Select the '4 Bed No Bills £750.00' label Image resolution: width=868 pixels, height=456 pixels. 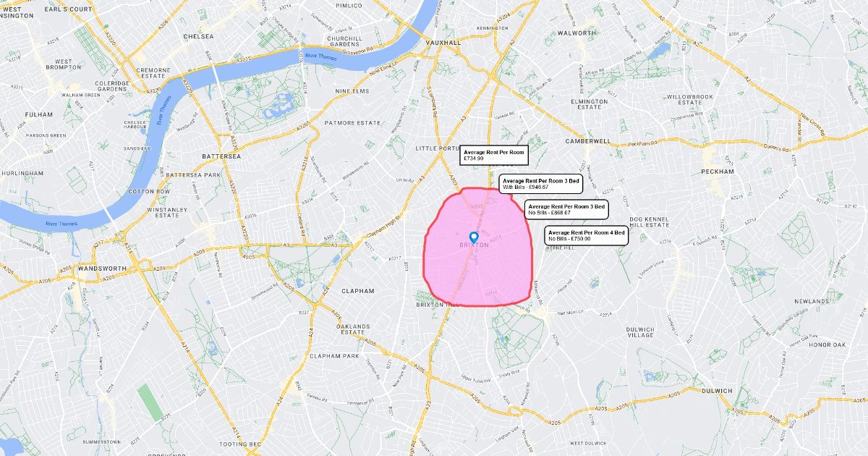point(587,235)
